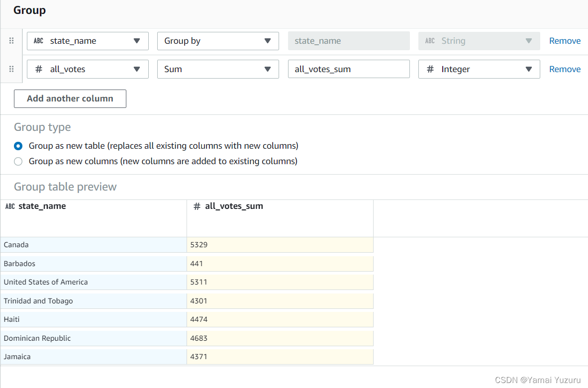
Task: Remove the state_name grouping row
Action: (565, 41)
